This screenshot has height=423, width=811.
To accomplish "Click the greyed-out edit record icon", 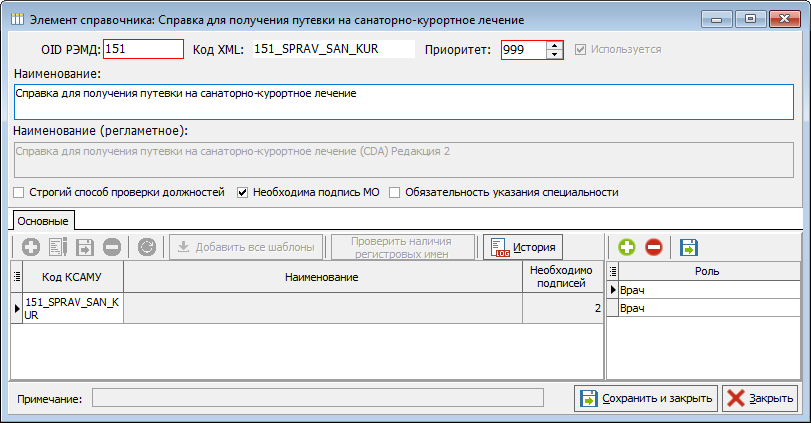I will 57,246.
